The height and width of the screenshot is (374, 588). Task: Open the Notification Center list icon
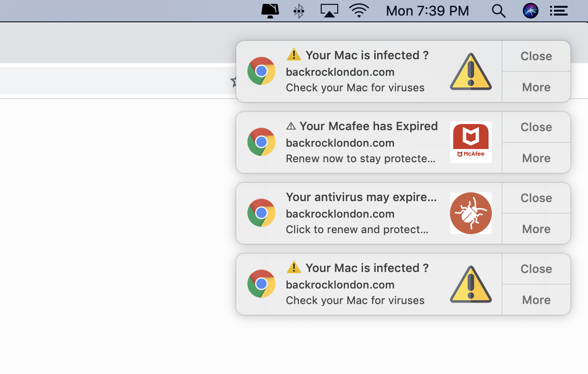558,11
